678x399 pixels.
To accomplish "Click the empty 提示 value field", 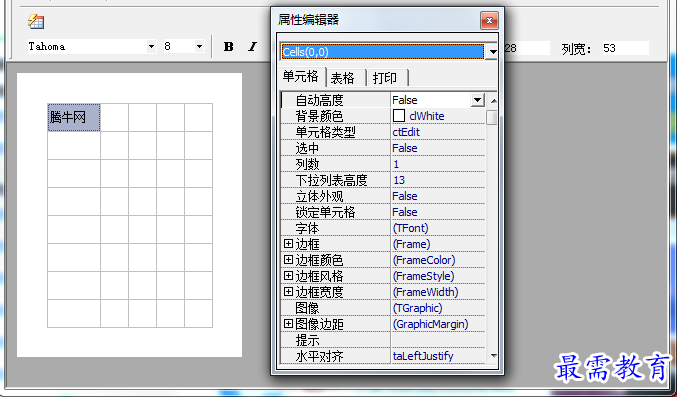I will tap(438, 340).
